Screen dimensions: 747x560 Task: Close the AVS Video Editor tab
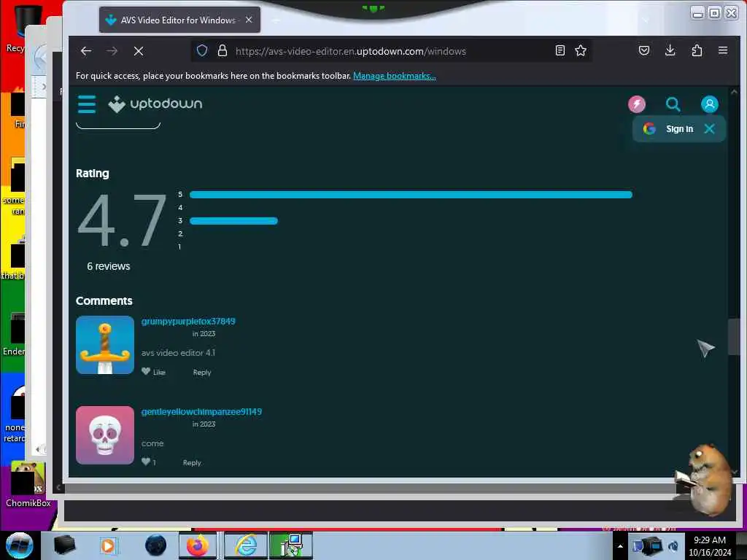pyautogui.click(x=249, y=20)
